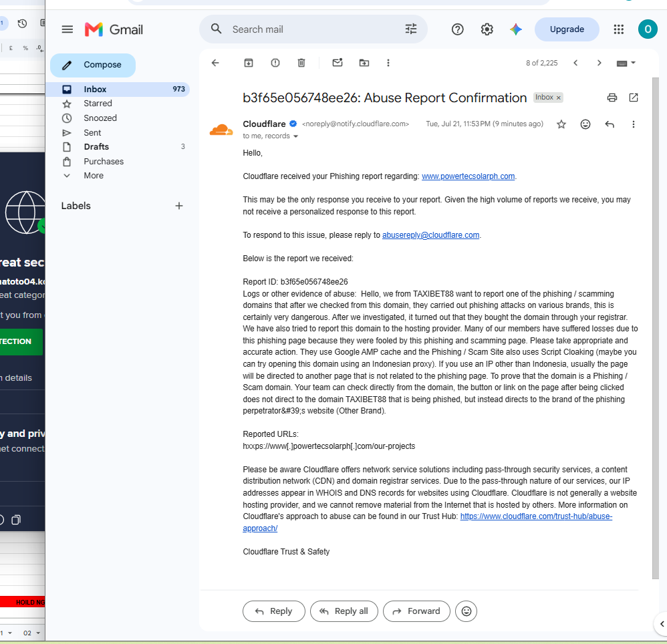Image resolution: width=667 pixels, height=644 pixels.
Task: Click the email vertical scrollbar
Action: coord(656,327)
